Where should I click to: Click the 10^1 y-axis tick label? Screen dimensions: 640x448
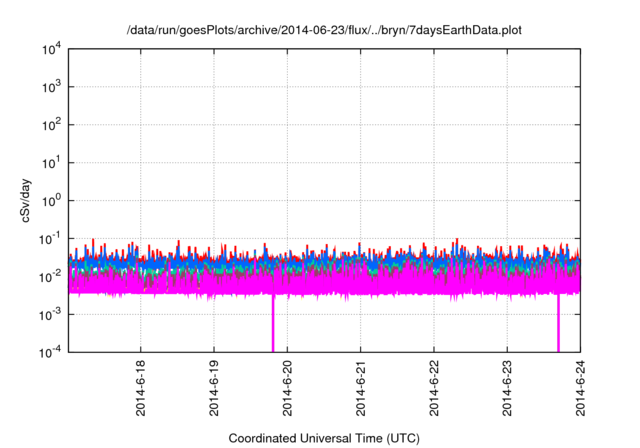(x=51, y=163)
